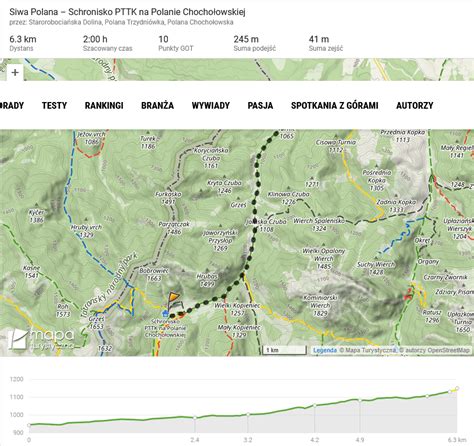Viewport: 474px width, 446px height.
Task: Click the Suchy Wierch 1428 label
Action: pos(376,268)
